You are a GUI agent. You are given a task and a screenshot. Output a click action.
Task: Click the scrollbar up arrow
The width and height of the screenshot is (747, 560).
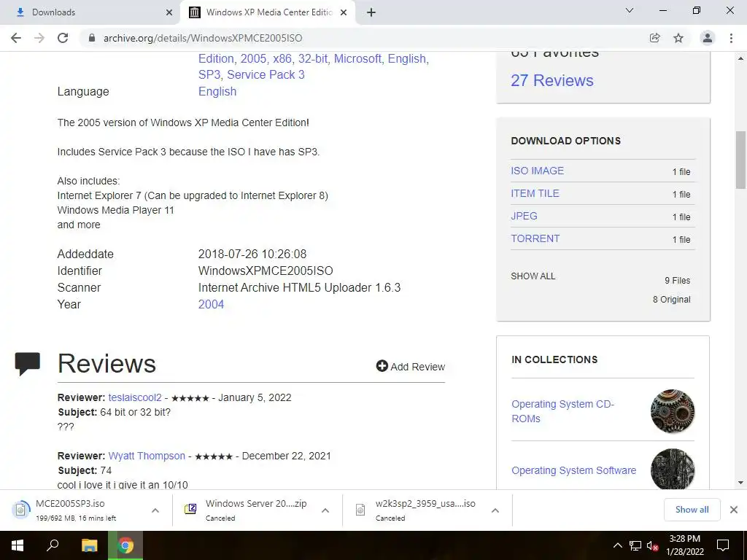[740, 58]
